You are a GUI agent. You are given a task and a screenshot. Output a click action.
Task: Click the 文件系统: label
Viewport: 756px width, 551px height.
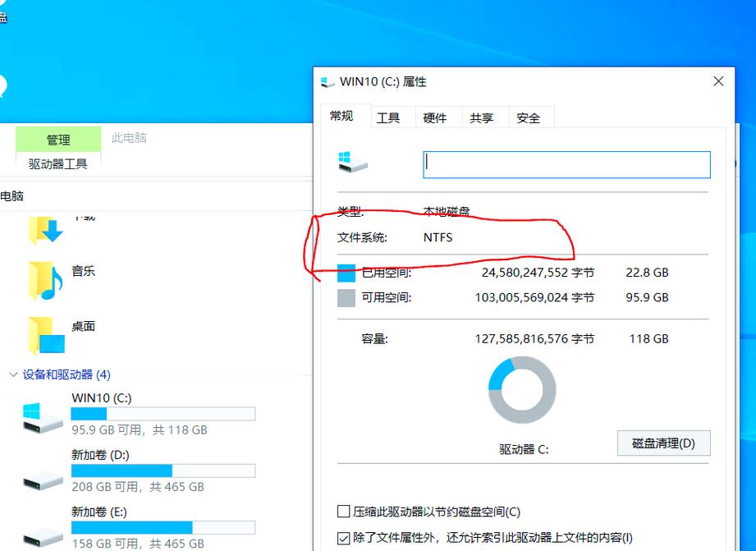tap(362, 237)
